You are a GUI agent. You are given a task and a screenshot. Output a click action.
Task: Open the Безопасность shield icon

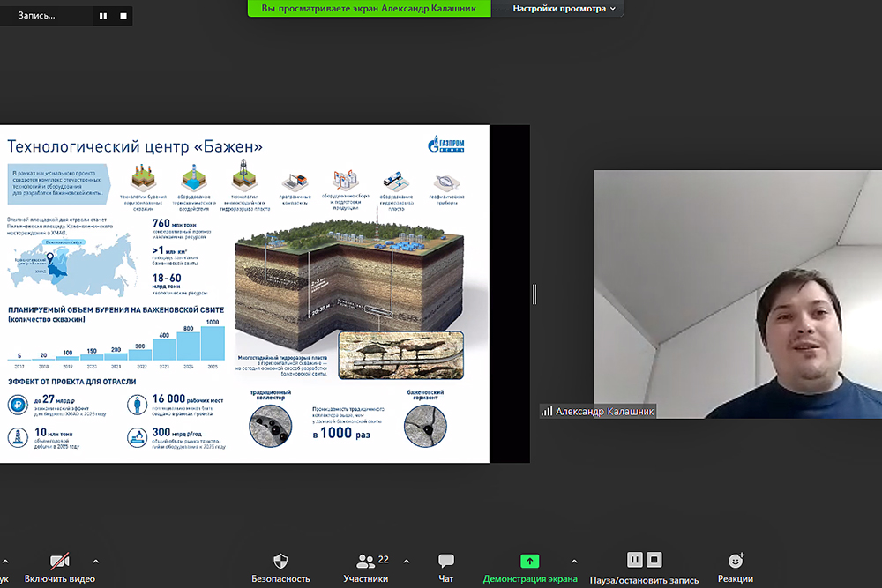pyautogui.click(x=280, y=561)
